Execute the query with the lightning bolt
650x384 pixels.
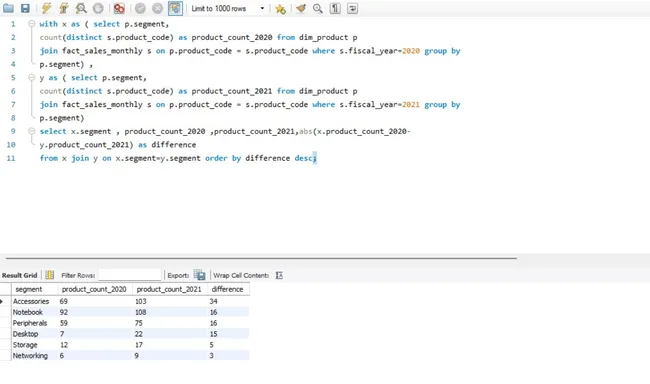(x=46, y=8)
